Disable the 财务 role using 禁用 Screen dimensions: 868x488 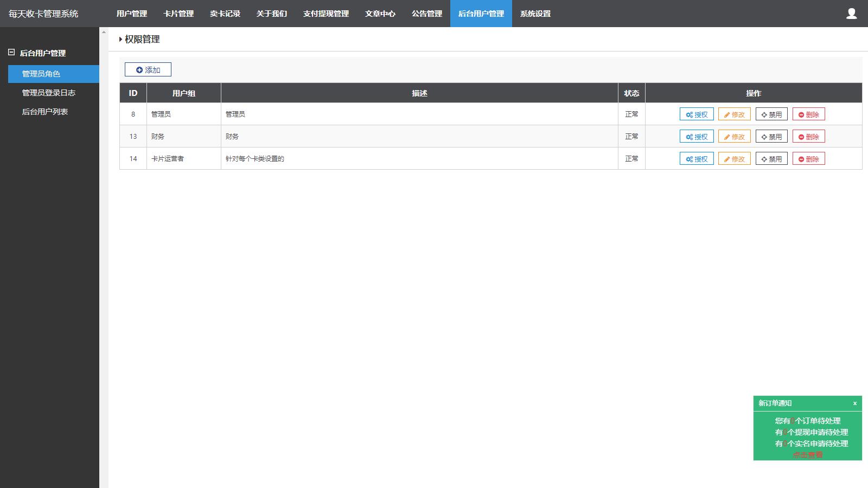coord(771,137)
